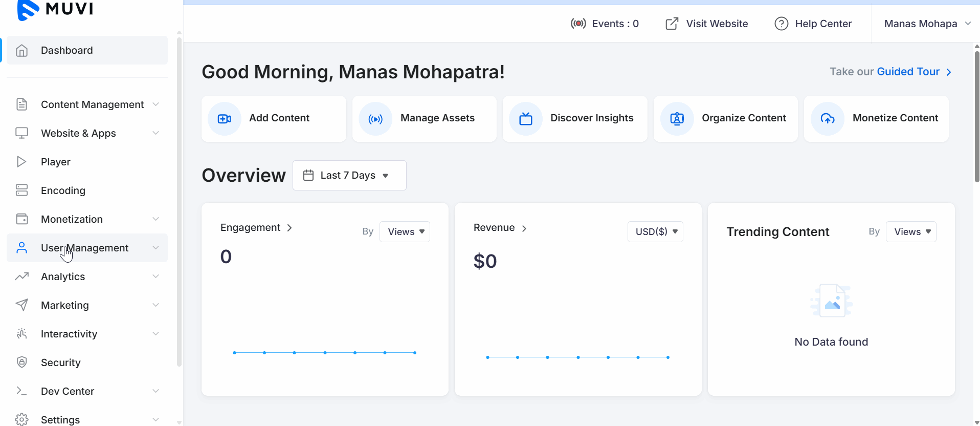Image resolution: width=980 pixels, height=426 pixels.
Task: Click the Visit Website external link icon
Action: [672, 24]
